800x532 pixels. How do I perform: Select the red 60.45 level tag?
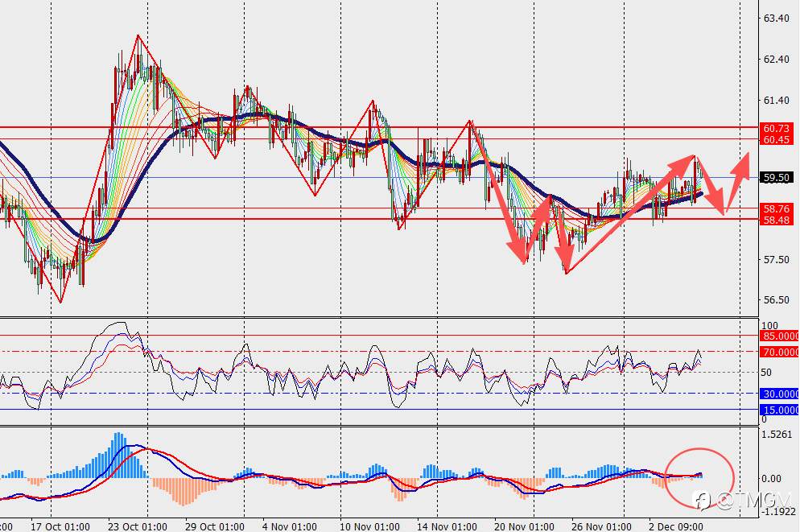tap(776, 139)
